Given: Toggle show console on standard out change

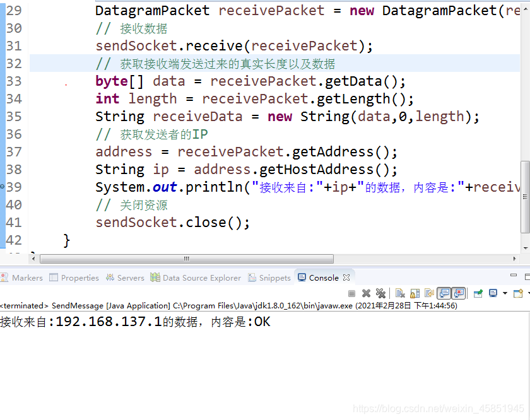Looking at the screenshot, I should pos(444,293).
